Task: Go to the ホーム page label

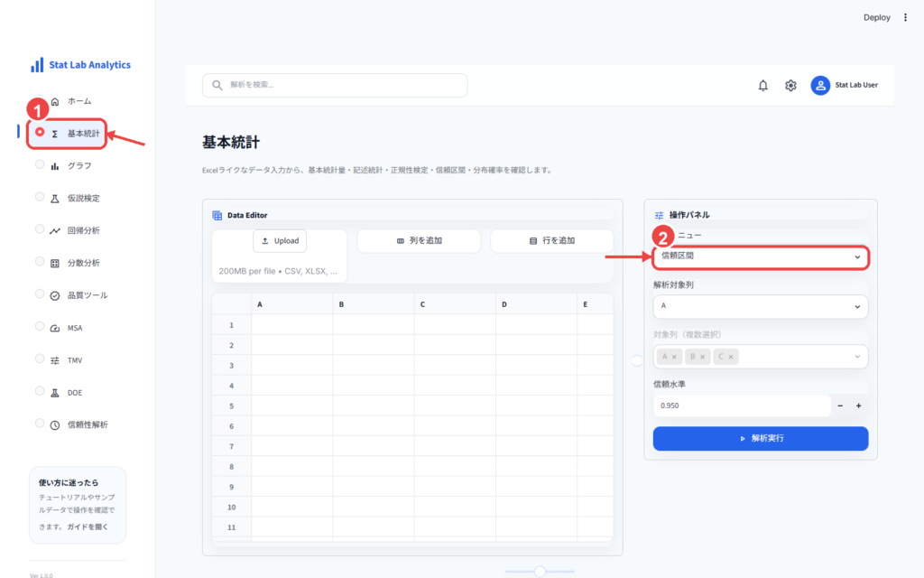Action: pos(79,101)
